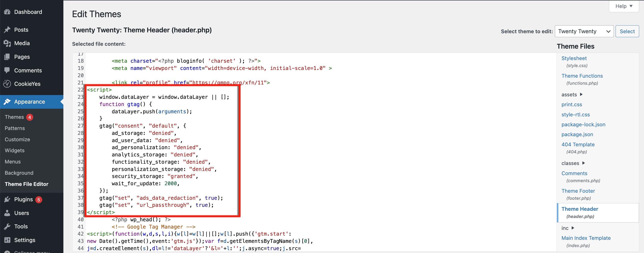This screenshot has height=253, width=644.
Task: Open the print.css file
Action: click(x=572, y=104)
